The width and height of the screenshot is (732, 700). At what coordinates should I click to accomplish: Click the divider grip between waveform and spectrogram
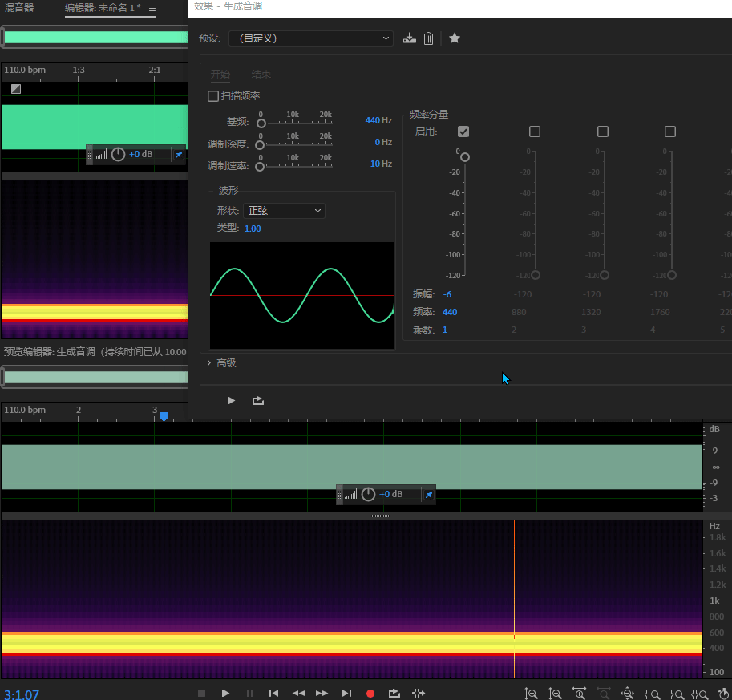pyautogui.click(x=381, y=516)
